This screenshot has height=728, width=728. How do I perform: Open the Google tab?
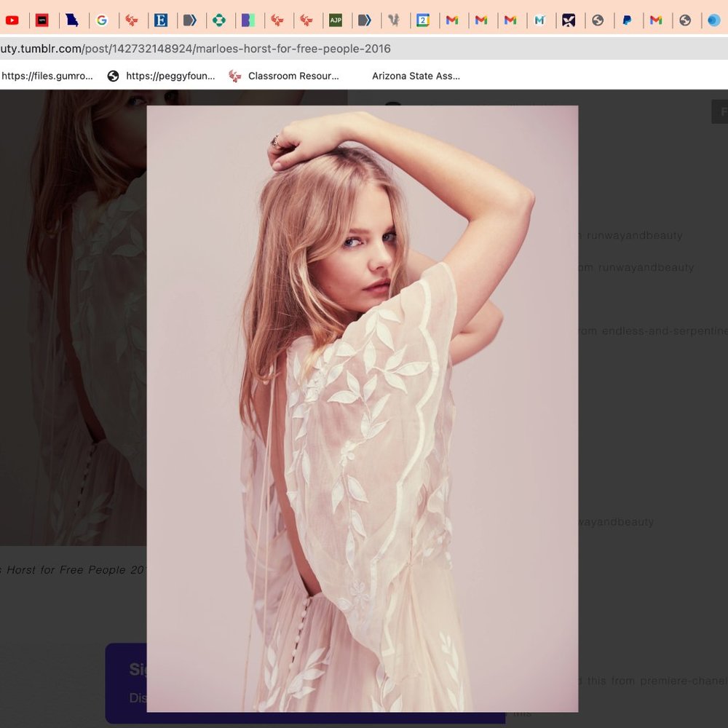click(x=102, y=20)
